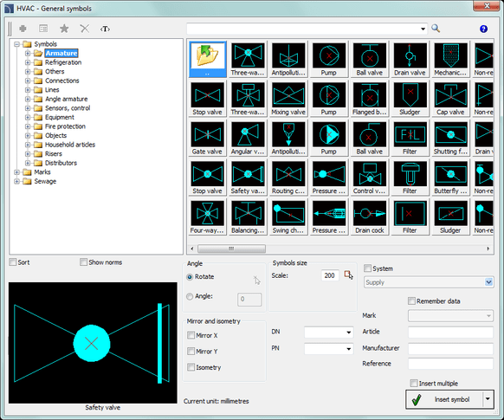Select the Mixing valve symbol

coord(288,99)
